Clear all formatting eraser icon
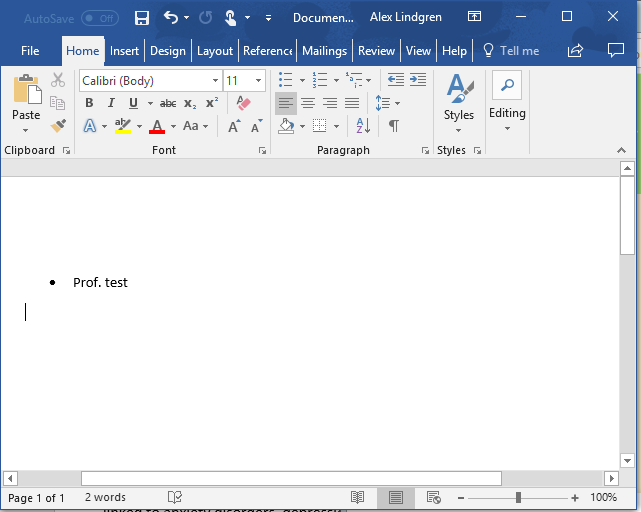 click(x=244, y=103)
